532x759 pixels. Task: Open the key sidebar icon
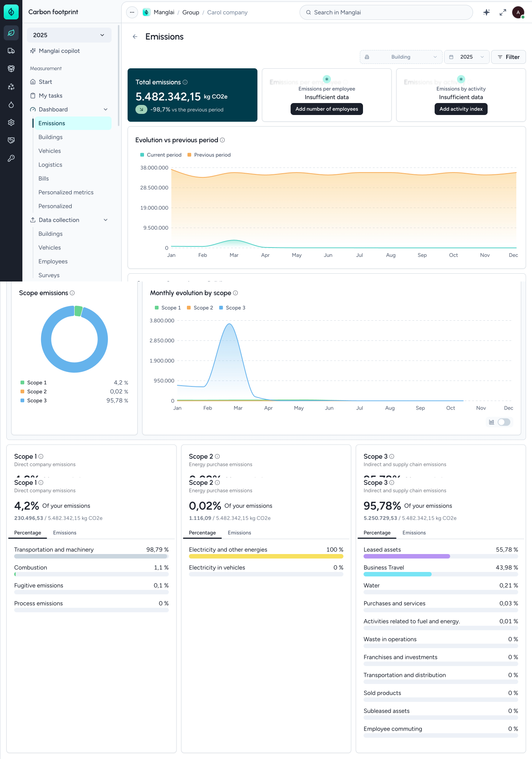click(x=11, y=158)
